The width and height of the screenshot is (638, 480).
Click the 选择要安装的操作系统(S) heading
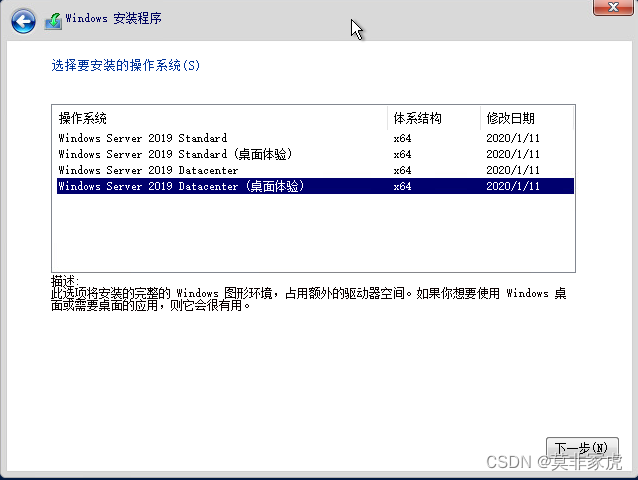(x=125, y=65)
